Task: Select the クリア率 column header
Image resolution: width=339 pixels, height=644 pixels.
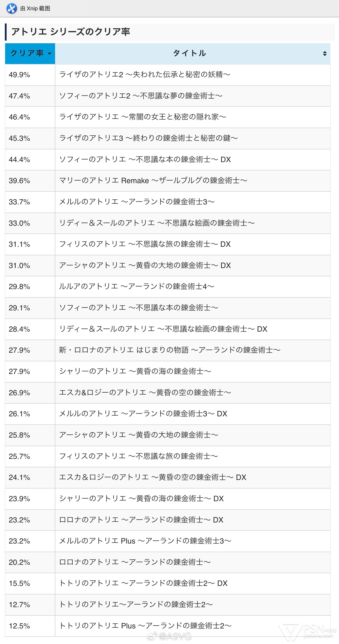Action: (30, 54)
